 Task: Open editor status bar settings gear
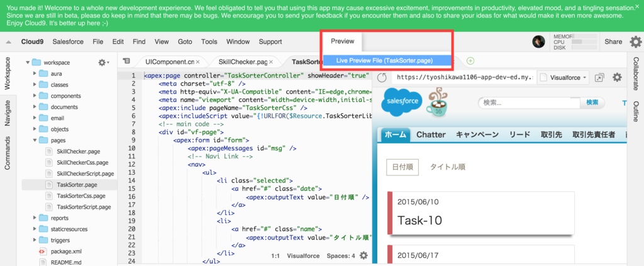coord(364,256)
